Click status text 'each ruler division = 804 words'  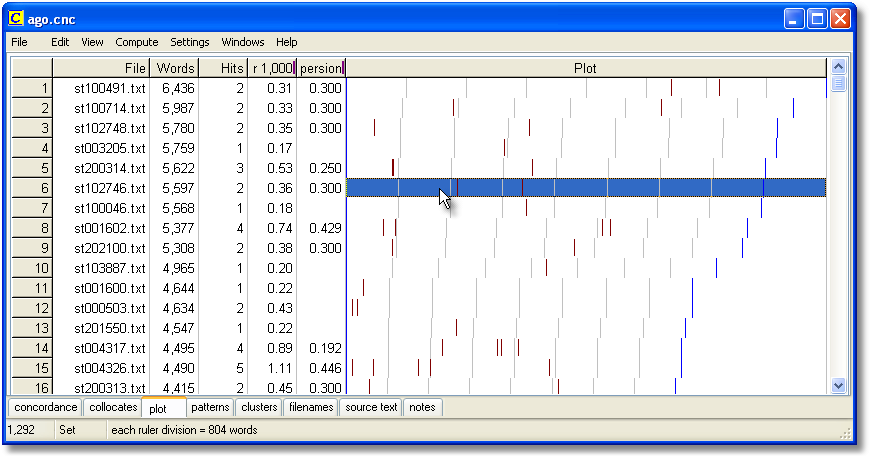pos(184,430)
